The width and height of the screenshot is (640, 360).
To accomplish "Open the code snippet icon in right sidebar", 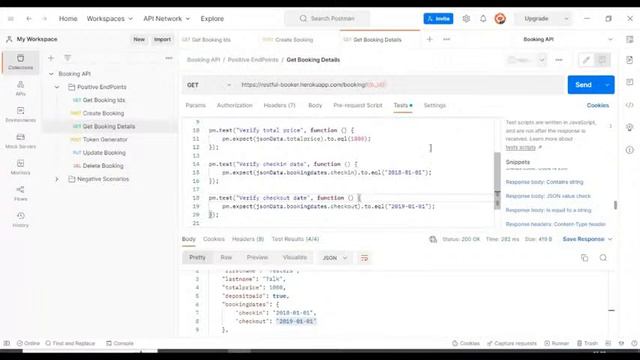I will 629,105.
